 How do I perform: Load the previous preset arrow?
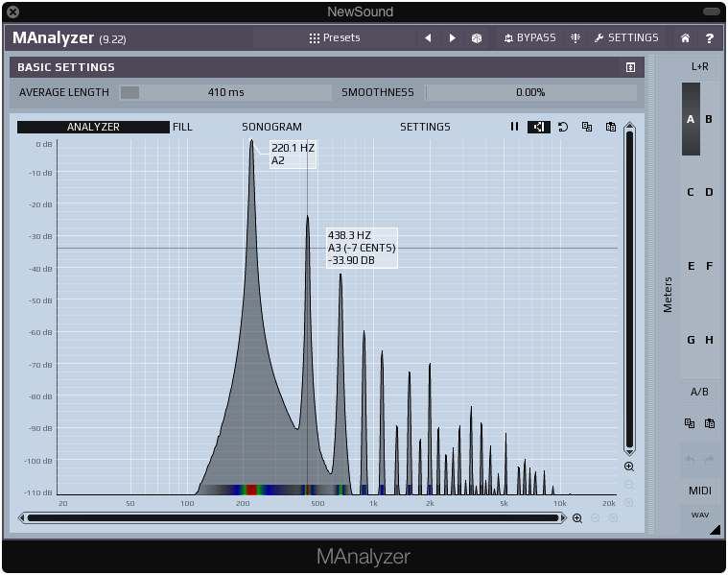pos(428,37)
